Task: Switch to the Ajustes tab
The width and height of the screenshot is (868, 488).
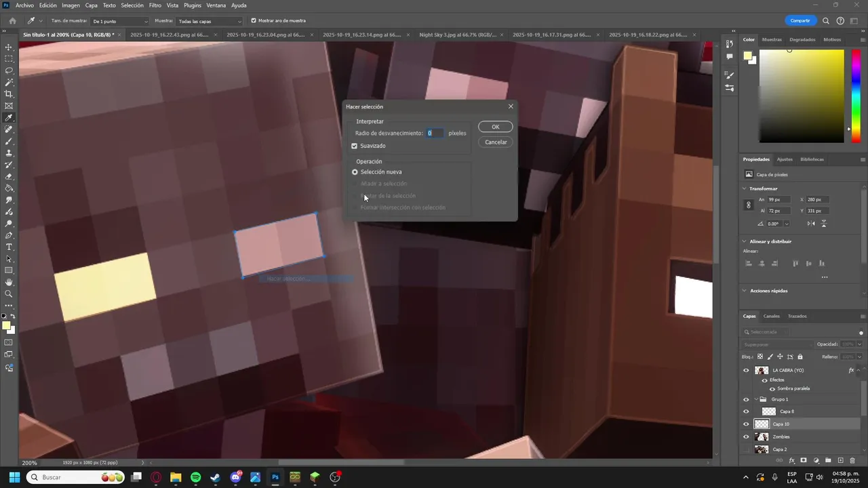Action: coord(785,159)
